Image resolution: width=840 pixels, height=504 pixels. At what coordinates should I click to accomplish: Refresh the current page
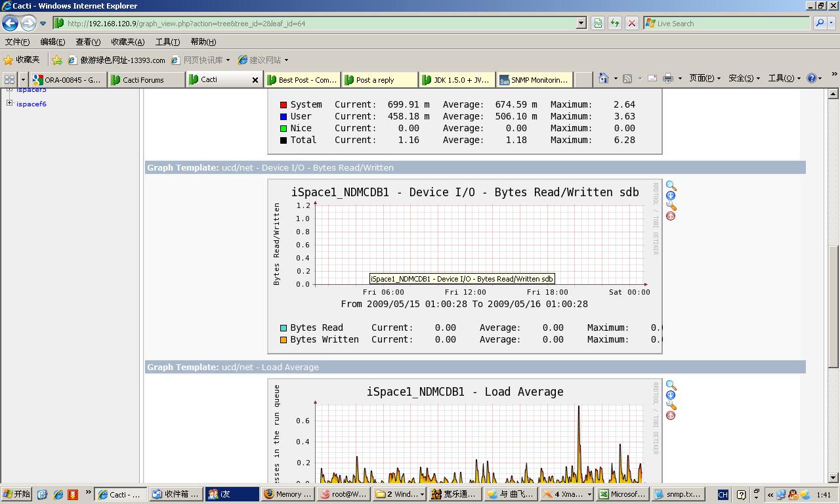(x=615, y=23)
